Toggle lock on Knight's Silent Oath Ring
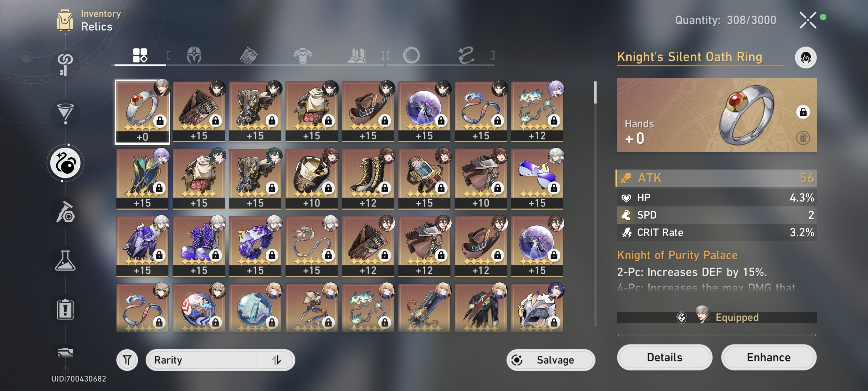 coord(803,112)
